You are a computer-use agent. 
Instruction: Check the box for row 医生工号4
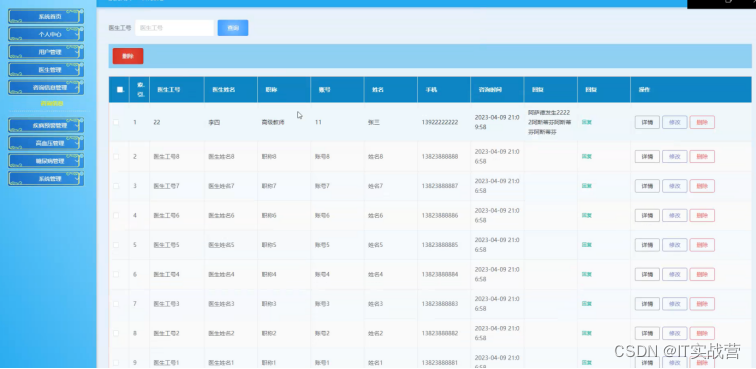pyautogui.click(x=116, y=274)
